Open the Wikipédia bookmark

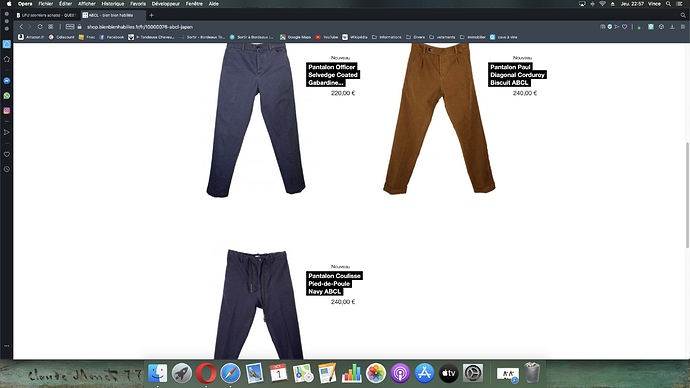click(355, 37)
